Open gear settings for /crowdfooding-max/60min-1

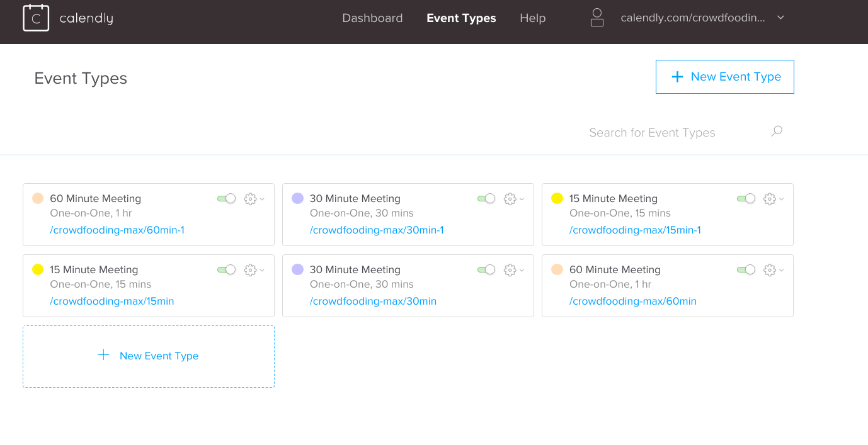click(250, 199)
